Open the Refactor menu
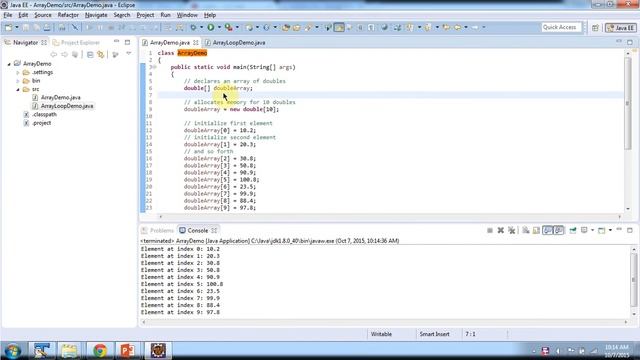 [68, 15]
